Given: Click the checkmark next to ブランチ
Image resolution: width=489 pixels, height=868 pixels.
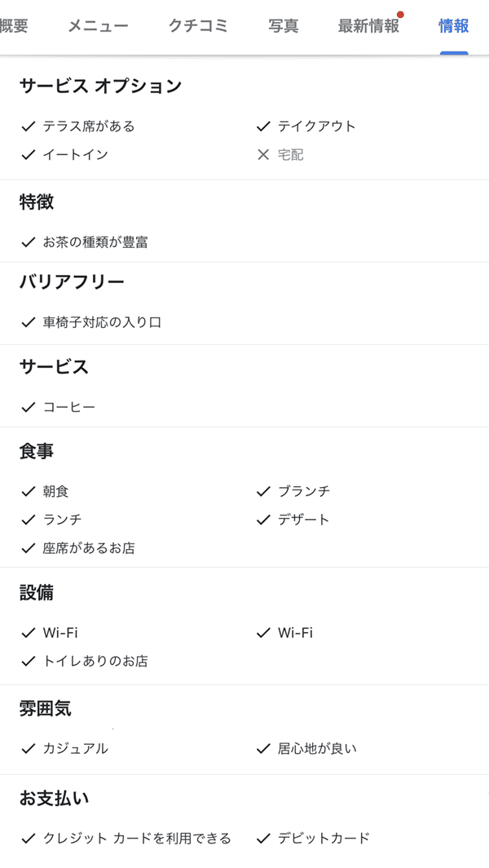Looking at the screenshot, I should (x=263, y=491).
